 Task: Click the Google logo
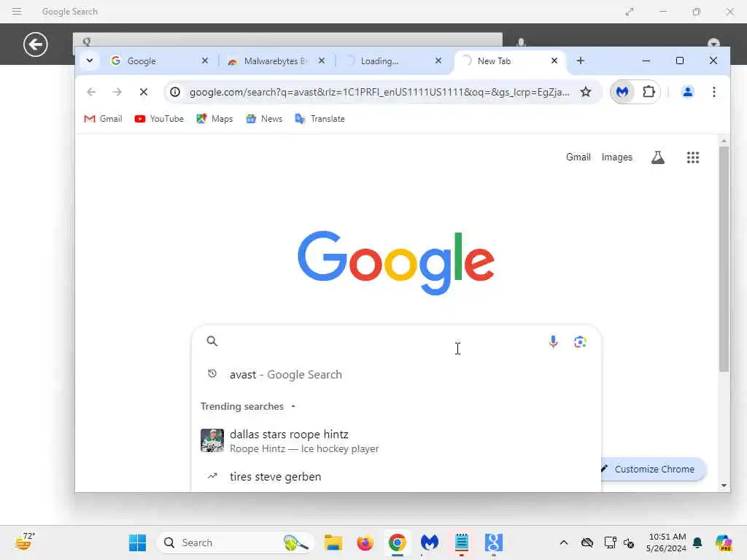[396, 262]
